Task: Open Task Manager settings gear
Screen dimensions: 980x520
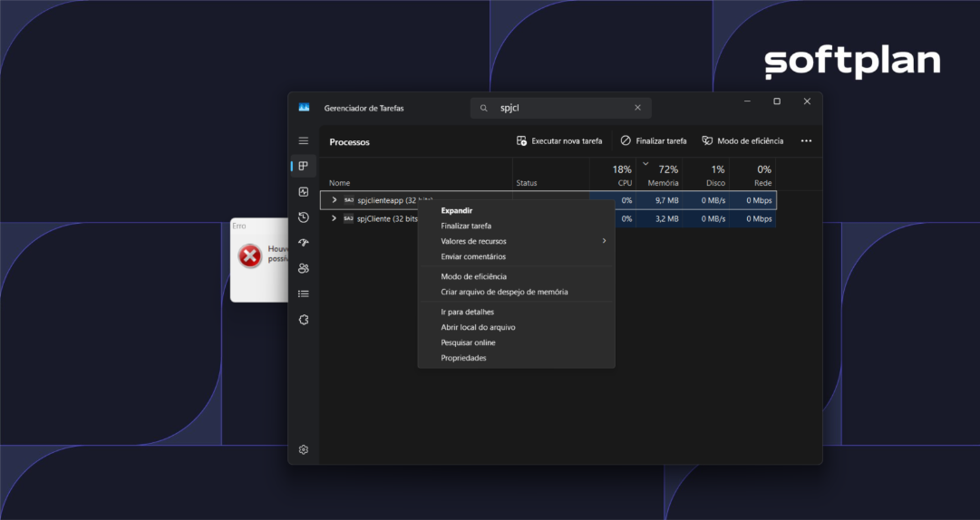Action: point(304,449)
